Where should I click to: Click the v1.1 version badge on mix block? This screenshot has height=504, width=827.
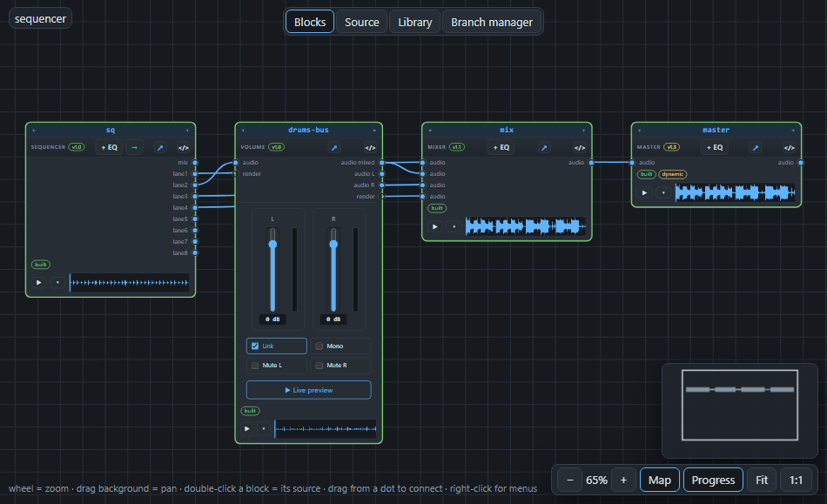(x=457, y=147)
